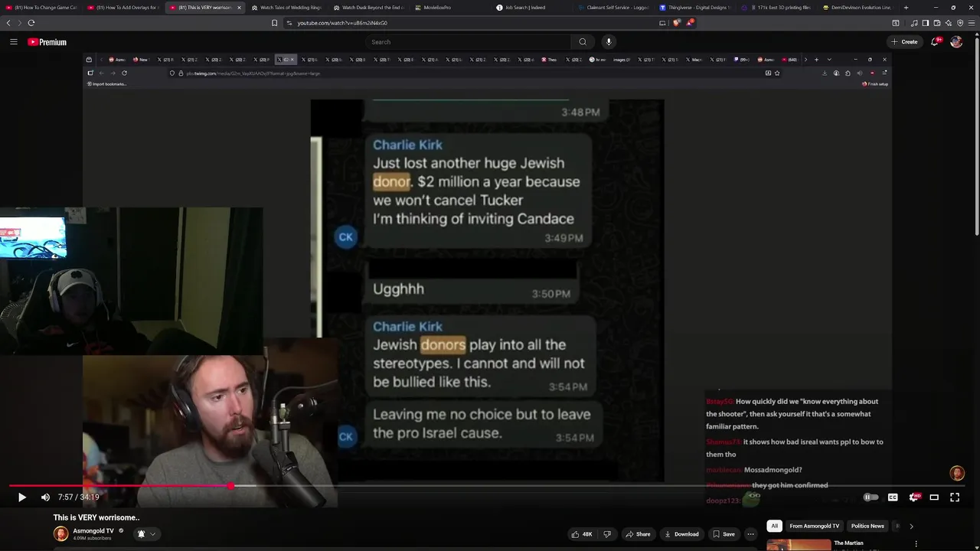Open the account avatar menu
Screen dimensions: 980x551
[x=956, y=42]
